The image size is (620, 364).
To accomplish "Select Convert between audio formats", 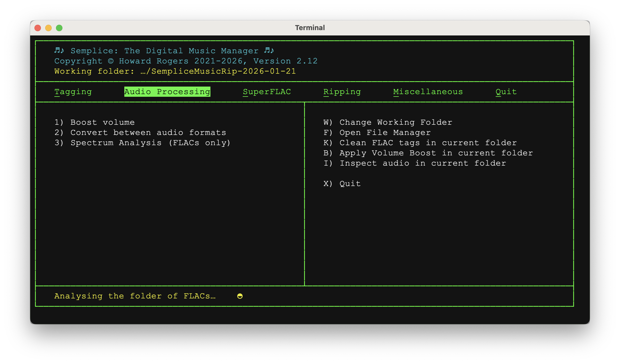I will coord(140,133).
